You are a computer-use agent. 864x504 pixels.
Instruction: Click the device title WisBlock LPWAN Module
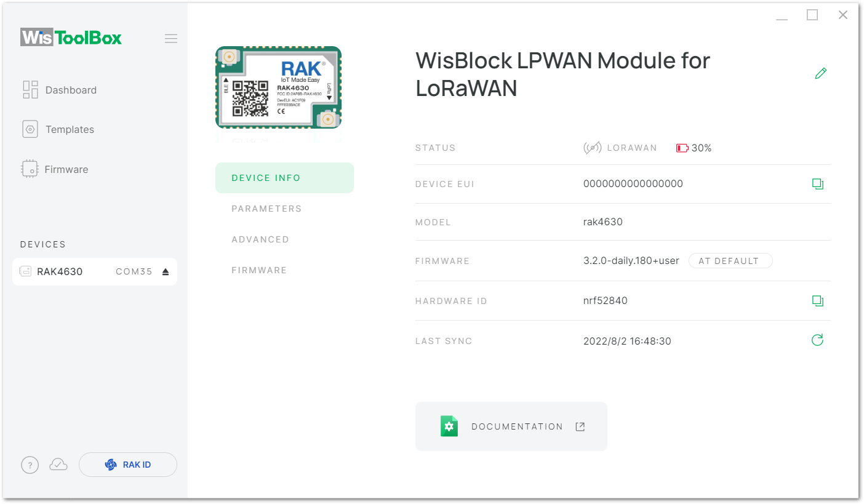pyautogui.click(x=563, y=74)
